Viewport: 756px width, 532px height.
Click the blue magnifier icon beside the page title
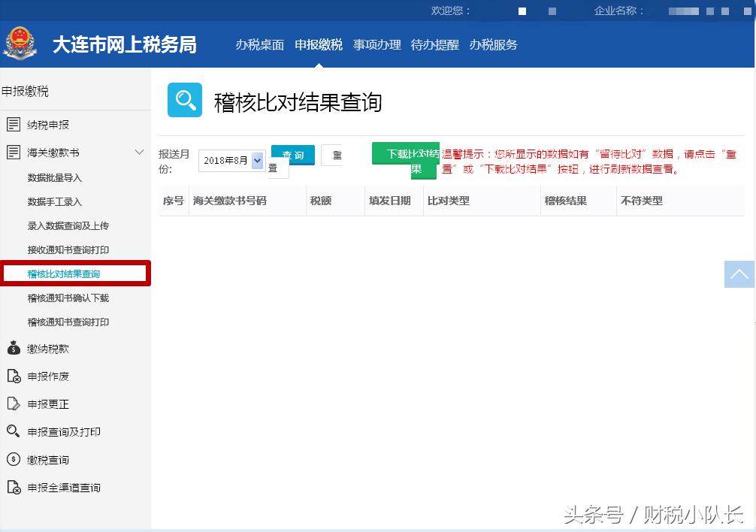coord(184,101)
